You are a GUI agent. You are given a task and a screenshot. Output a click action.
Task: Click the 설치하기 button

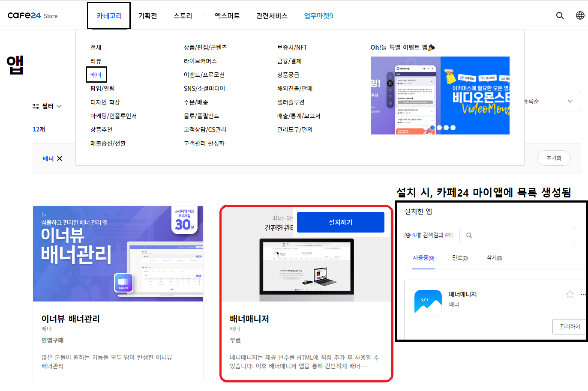[x=341, y=222]
